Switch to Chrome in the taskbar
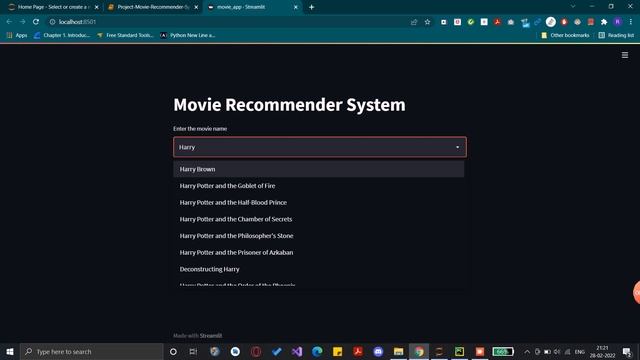The image size is (640, 360). 419,351
